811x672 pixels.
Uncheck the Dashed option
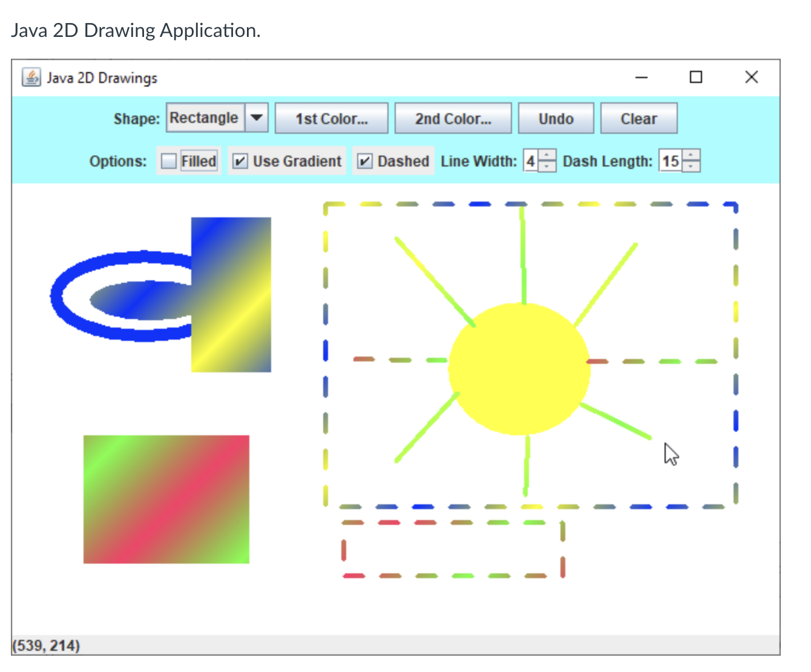[x=364, y=161]
